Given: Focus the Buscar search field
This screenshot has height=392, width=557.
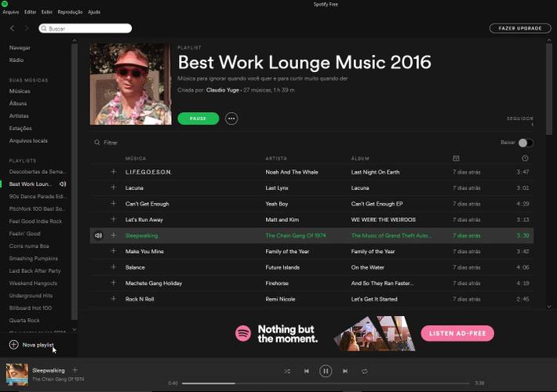Looking at the screenshot, I should click(x=86, y=28).
